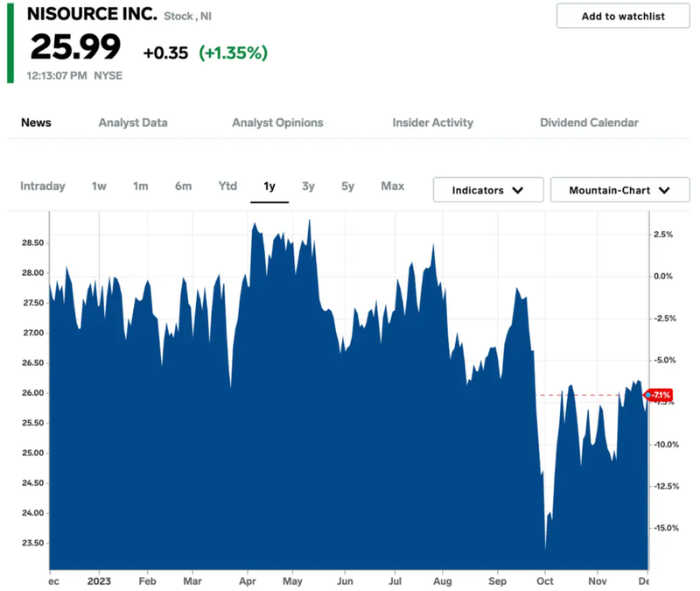Click the NISOURCE INC. stock title
The width and height of the screenshot is (700, 591).
point(92,14)
